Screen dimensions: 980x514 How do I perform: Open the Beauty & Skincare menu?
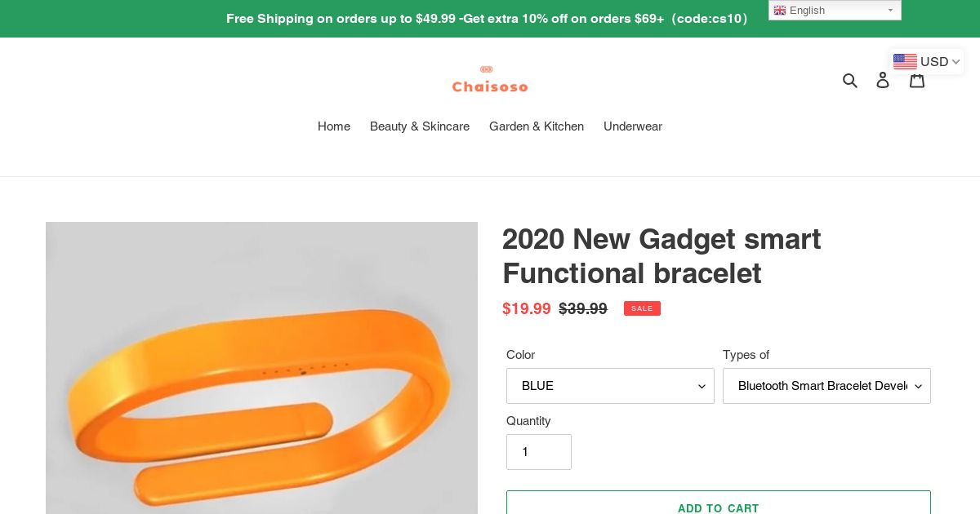click(420, 126)
